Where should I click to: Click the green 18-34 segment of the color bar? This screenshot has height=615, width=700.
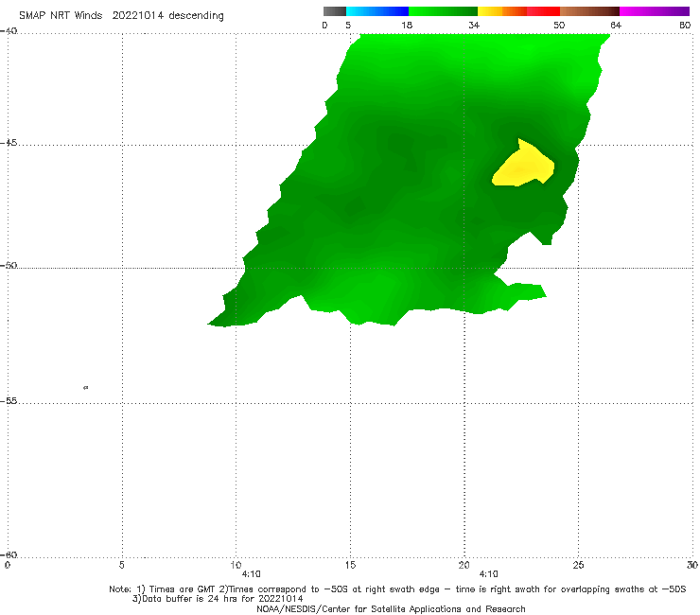click(x=443, y=11)
